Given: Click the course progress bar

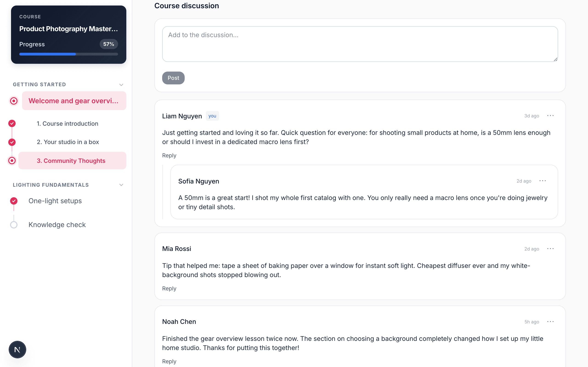Looking at the screenshot, I should point(68,54).
